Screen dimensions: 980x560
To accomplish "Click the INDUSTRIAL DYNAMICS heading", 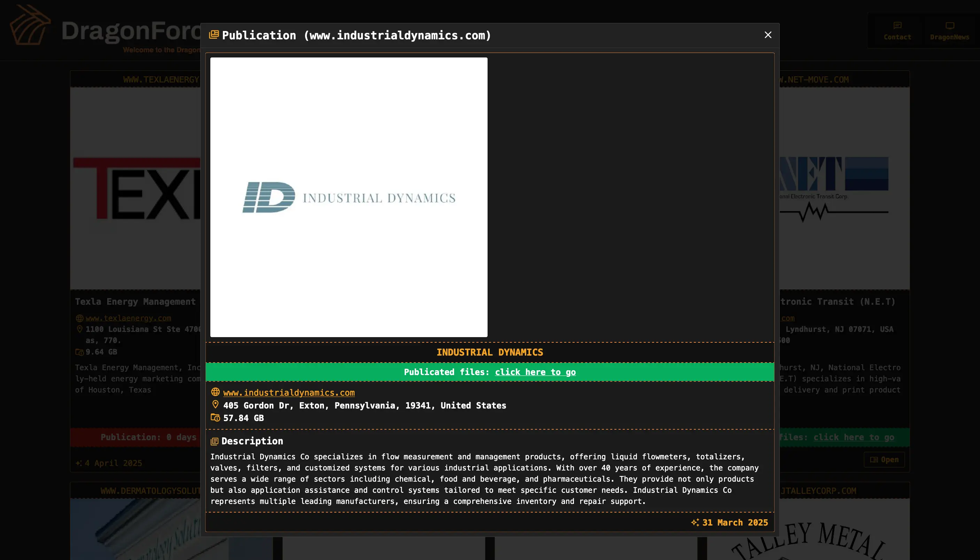I will coord(490,352).
